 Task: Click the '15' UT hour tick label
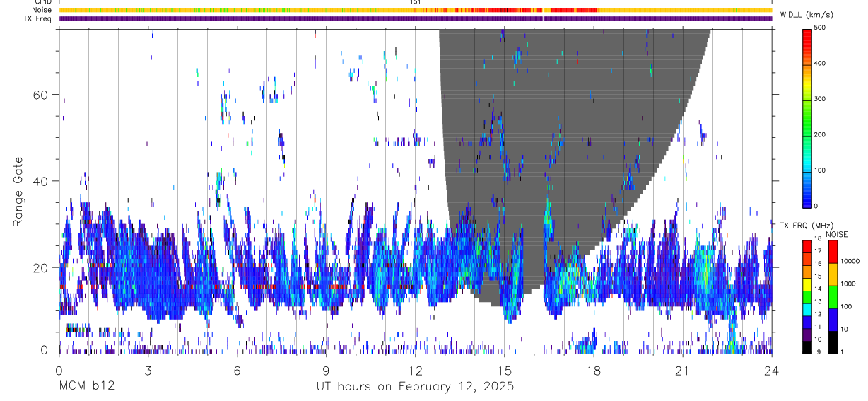[x=504, y=371]
